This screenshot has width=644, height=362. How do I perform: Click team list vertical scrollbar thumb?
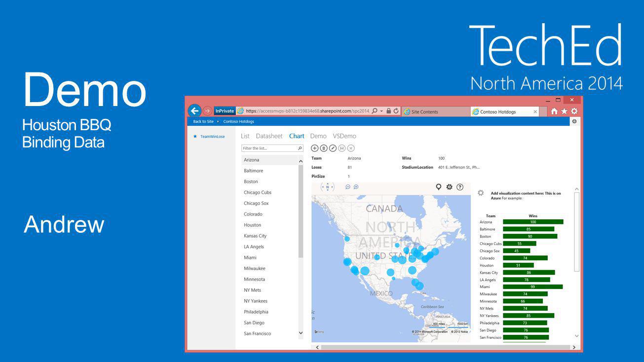pyautogui.click(x=301, y=211)
